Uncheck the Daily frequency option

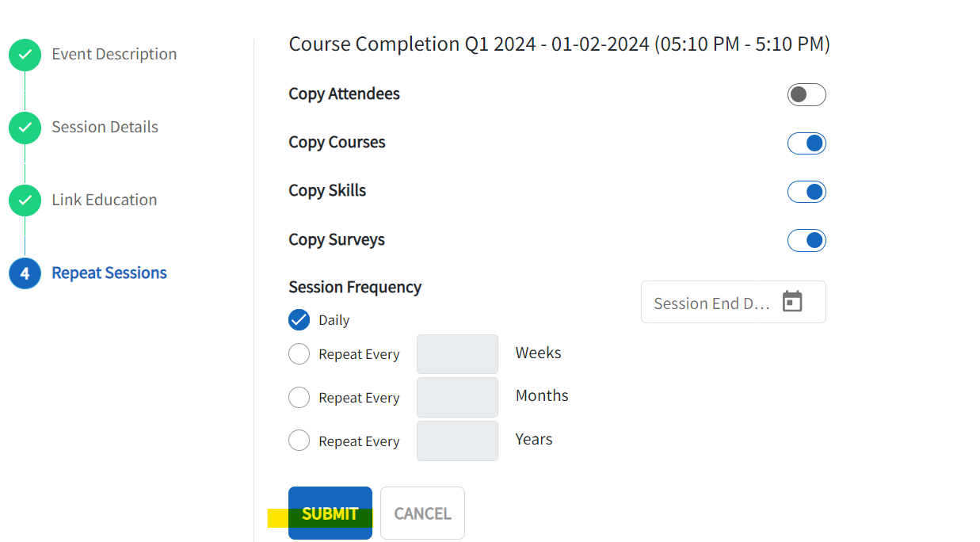299,320
